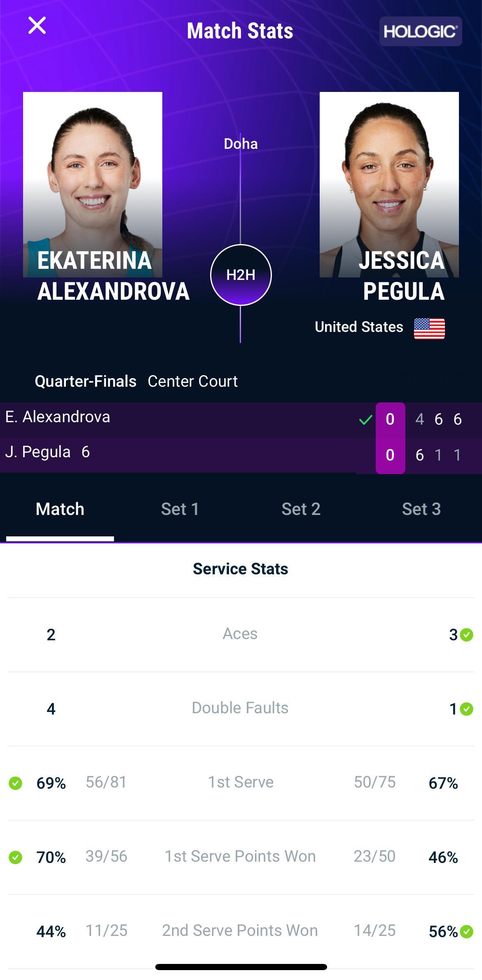Tap the United States flag icon

tap(429, 329)
